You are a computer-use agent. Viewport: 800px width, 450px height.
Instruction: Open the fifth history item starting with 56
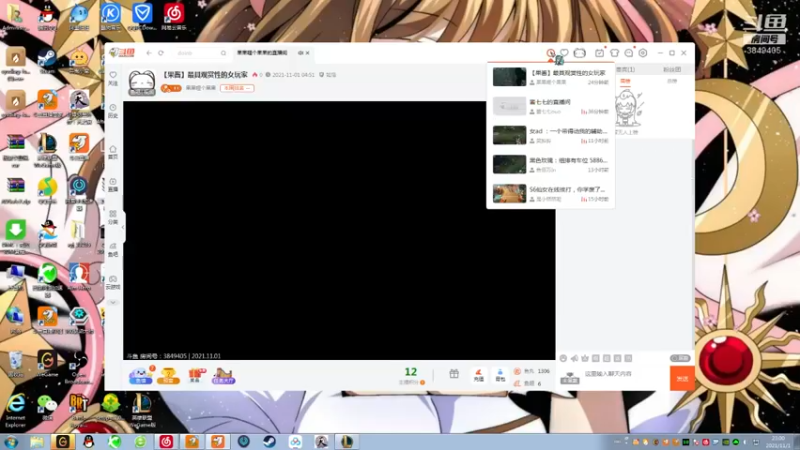tap(551, 193)
